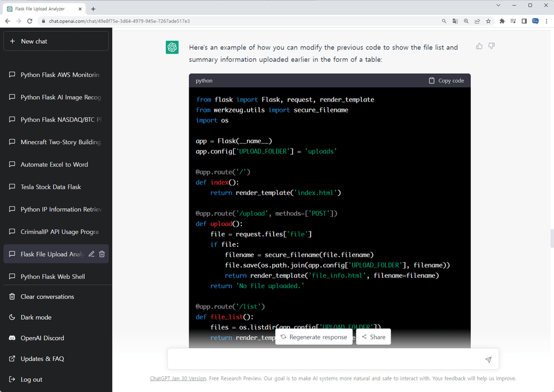Click the thumbs up feedback icon
The height and width of the screenshot is (392, 554).
click(x=479, y=46)
